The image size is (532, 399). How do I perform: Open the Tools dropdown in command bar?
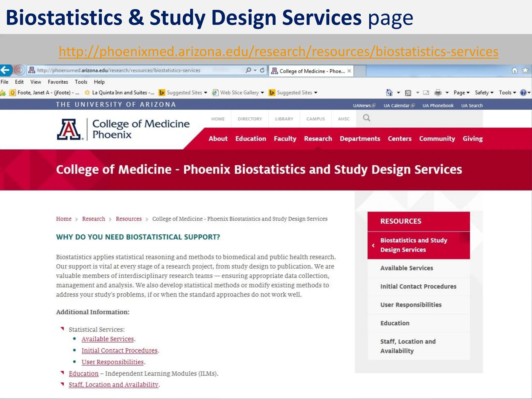[507, 93]
